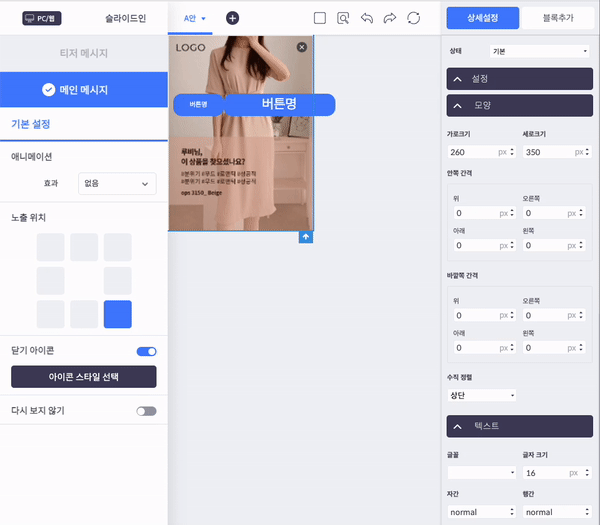The height and width of the screenshot is (525, 600).
Task: Click the square frame icon in toolbar
Action: point(320,18)
